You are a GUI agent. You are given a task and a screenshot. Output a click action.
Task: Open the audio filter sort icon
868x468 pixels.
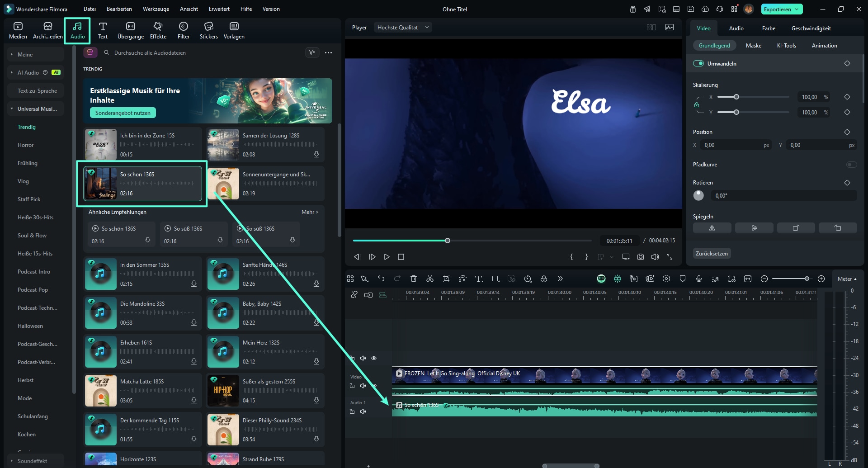tap(312, 52)
